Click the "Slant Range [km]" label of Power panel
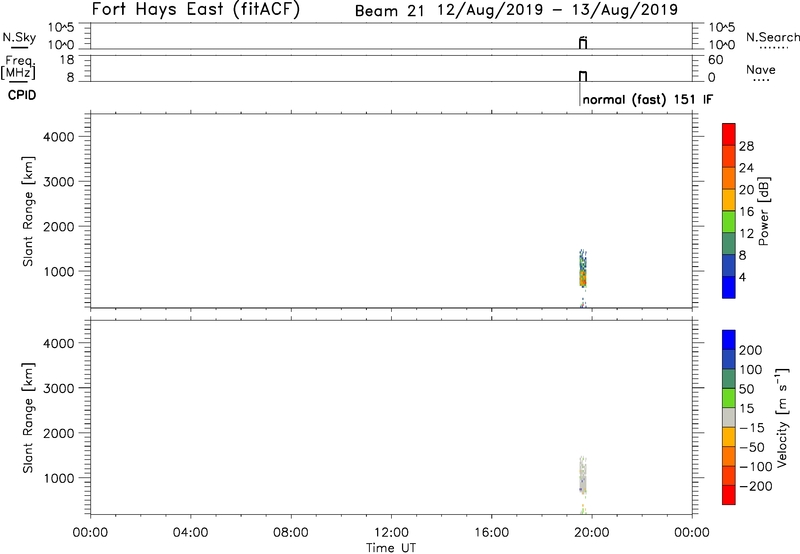The height and width of the screenshot is (554, 800). pyautogui.click(x=28, y=211)
